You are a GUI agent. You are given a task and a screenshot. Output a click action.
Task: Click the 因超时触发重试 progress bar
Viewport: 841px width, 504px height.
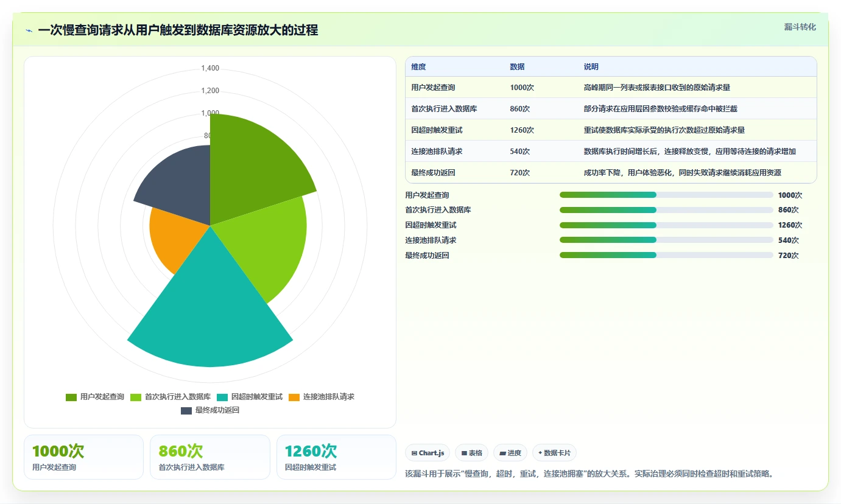666,225
